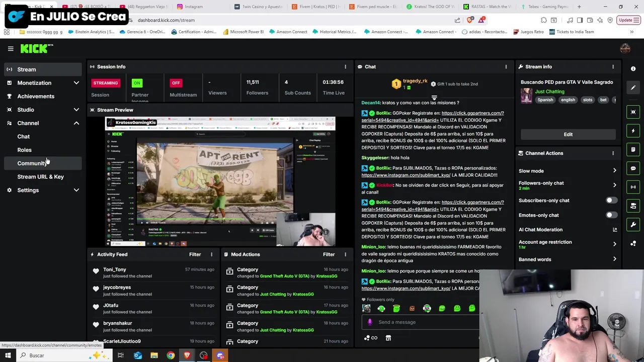Open Session Info three-dot options

[345, 66]
